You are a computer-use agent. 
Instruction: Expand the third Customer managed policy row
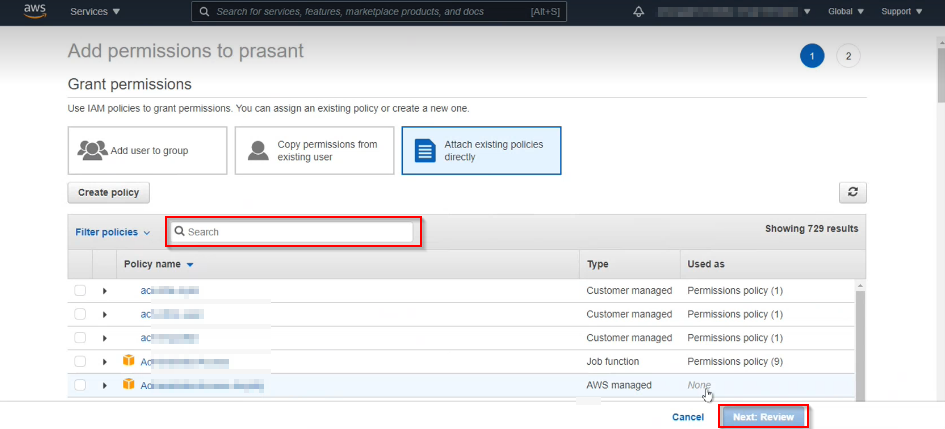(104, 337)
